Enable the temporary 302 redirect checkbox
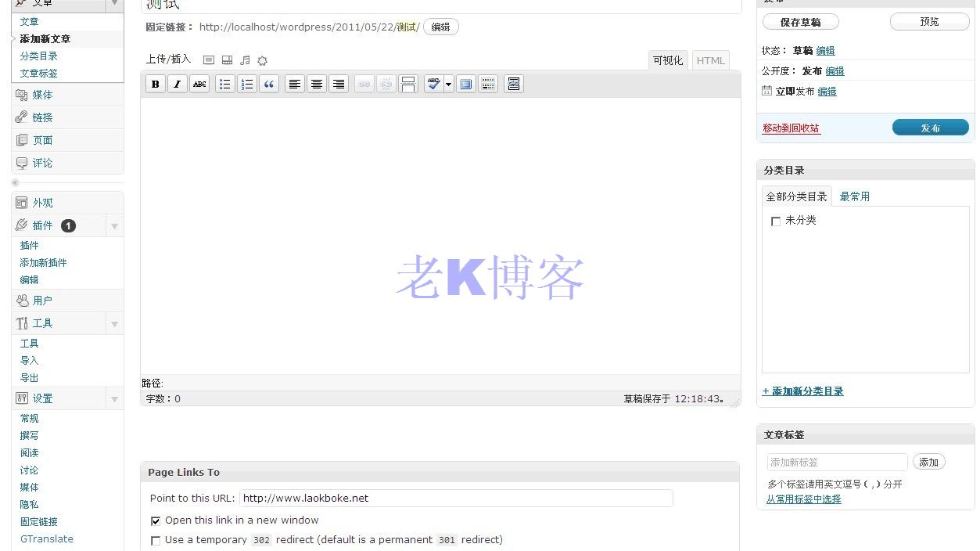980x551 pixels. coord(156,541)
